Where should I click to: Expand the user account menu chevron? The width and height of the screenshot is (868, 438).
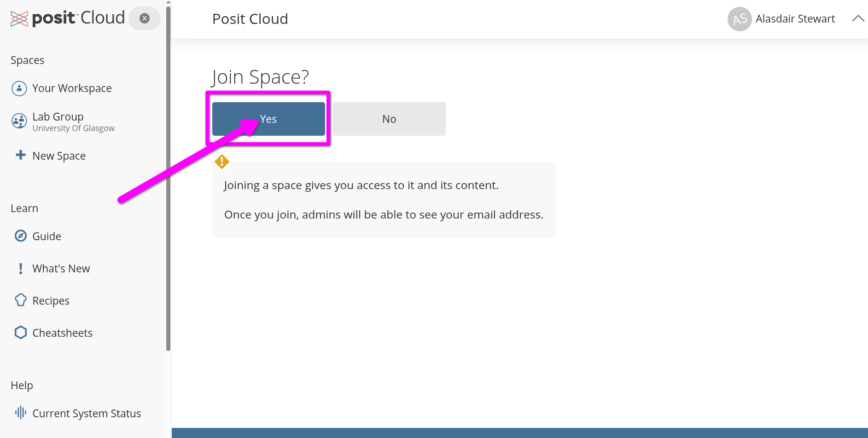point(857,19)
